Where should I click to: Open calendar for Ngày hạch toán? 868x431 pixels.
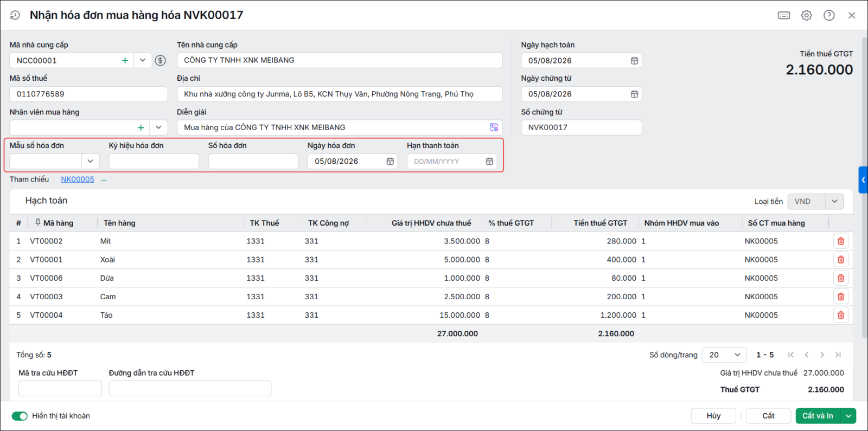pos(634,61)
